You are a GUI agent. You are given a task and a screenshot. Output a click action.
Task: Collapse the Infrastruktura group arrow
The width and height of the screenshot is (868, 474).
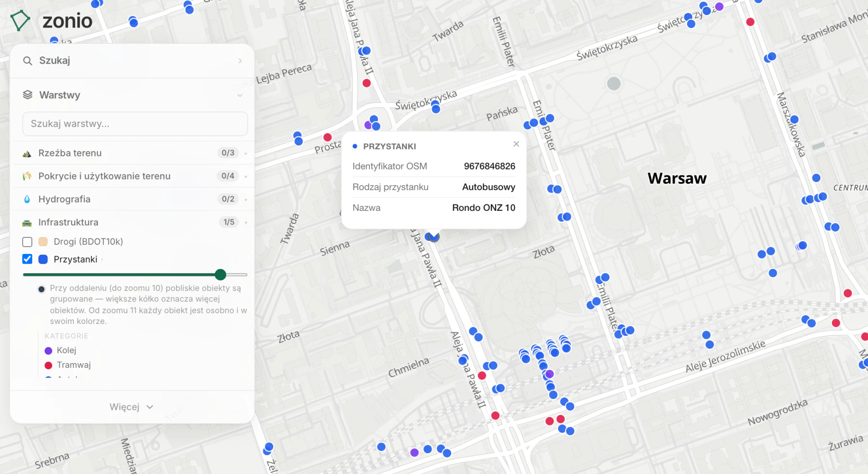click(x=246, y=223)
